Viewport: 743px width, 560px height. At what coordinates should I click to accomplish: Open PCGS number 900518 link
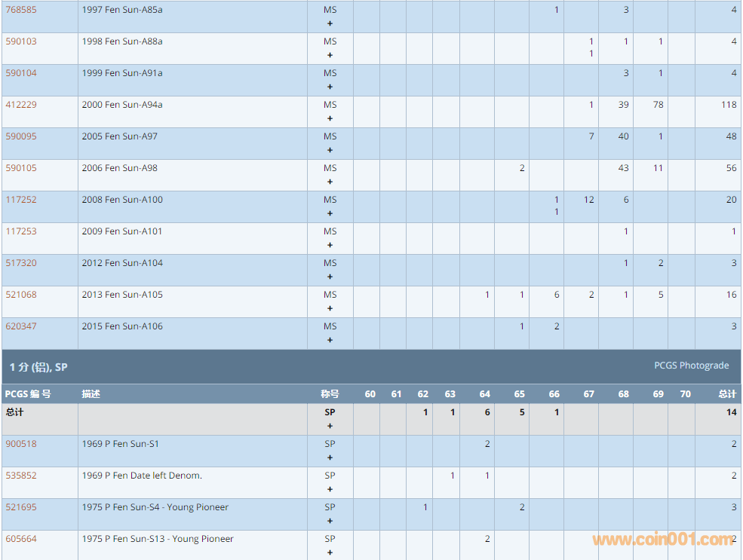pyautogui.click(x=20, y=444)
